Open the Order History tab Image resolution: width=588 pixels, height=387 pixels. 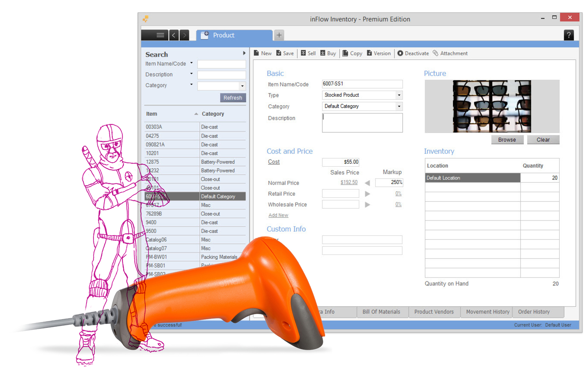[534, 312]
